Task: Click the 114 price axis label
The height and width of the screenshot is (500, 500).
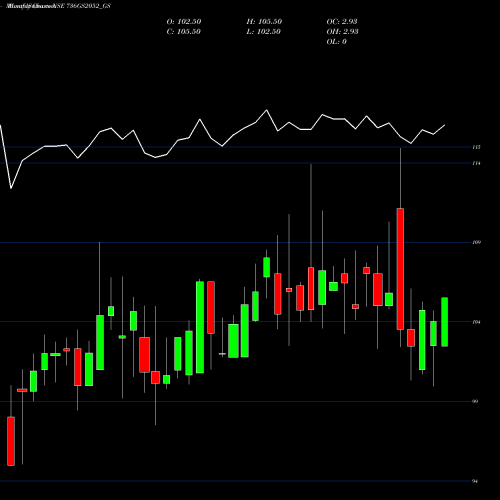Action: click(476, 163)
